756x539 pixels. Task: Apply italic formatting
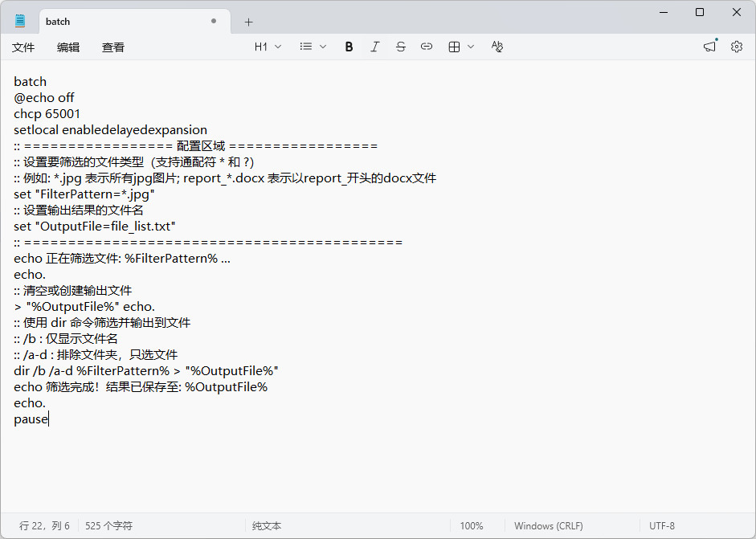click(x=374, y=47)
